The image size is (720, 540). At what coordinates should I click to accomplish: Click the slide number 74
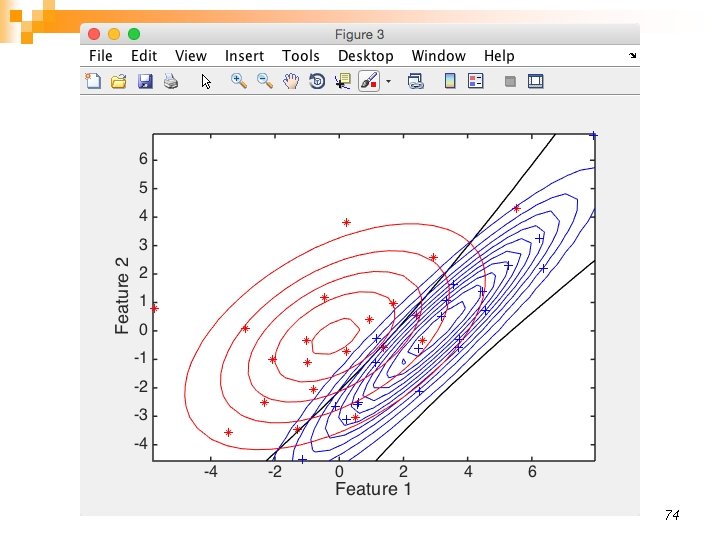tap(672, 515)
